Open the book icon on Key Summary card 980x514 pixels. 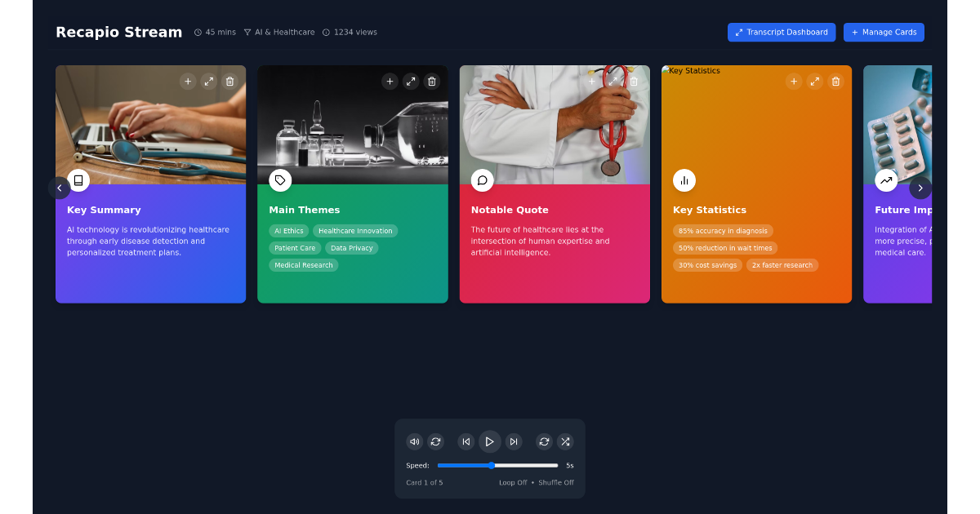78,180
